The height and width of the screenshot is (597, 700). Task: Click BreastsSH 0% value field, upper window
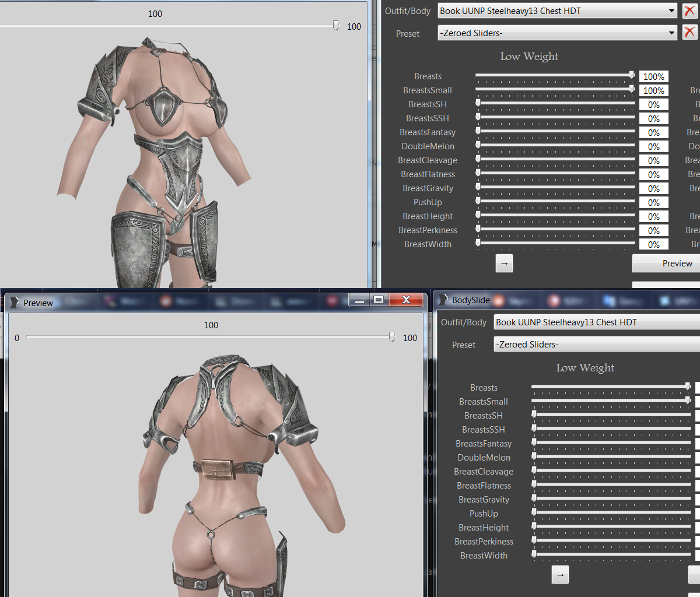point(654,104)
